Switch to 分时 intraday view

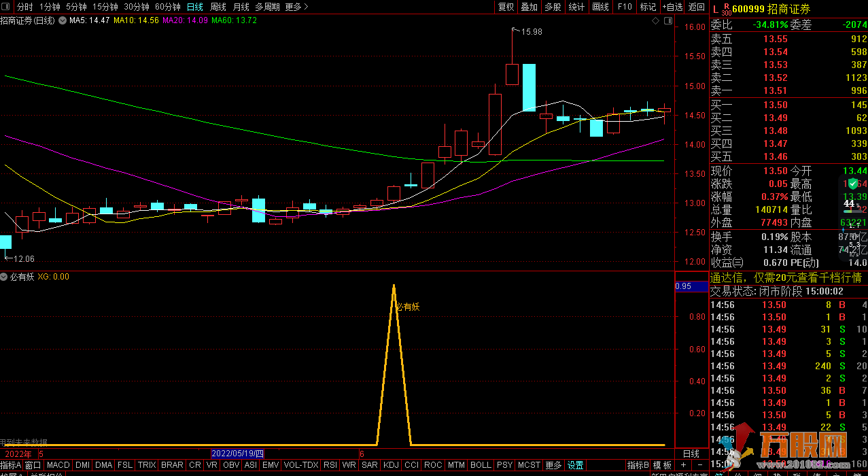(24, 7)
